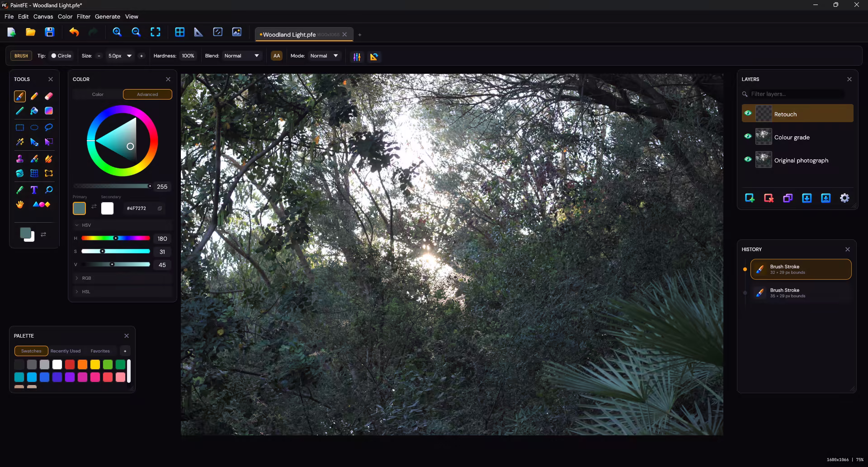
Task: Choose the Paint Bucket fill tool
Action: tap(34, 111)
